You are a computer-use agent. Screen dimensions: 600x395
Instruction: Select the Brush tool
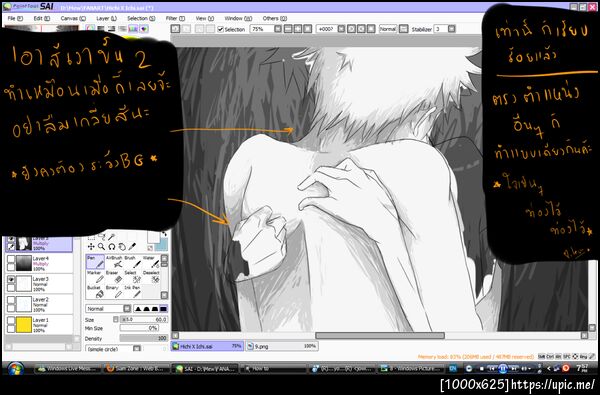pyautogui.click(x=132, y=262)
